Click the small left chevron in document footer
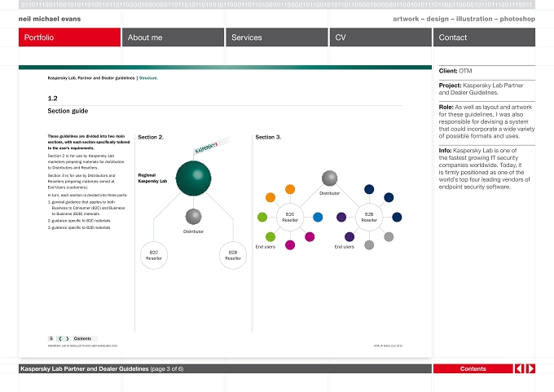Viewport: 554px width, 392px height. click(59, 339)
